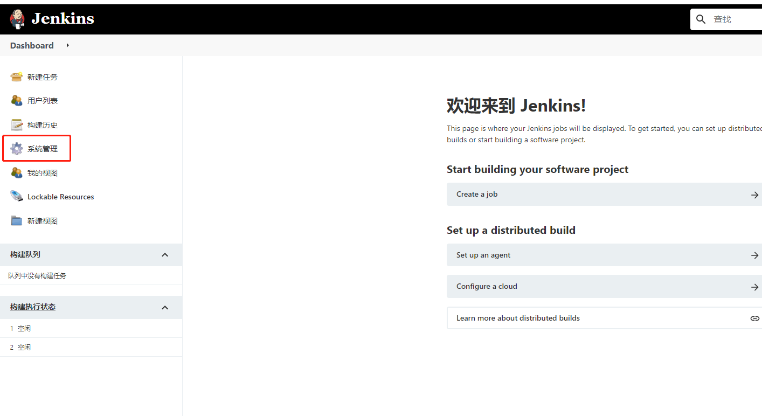762x416 pixels.
Task: Open the 构建历史 build history icon
Action: [17, 124]
